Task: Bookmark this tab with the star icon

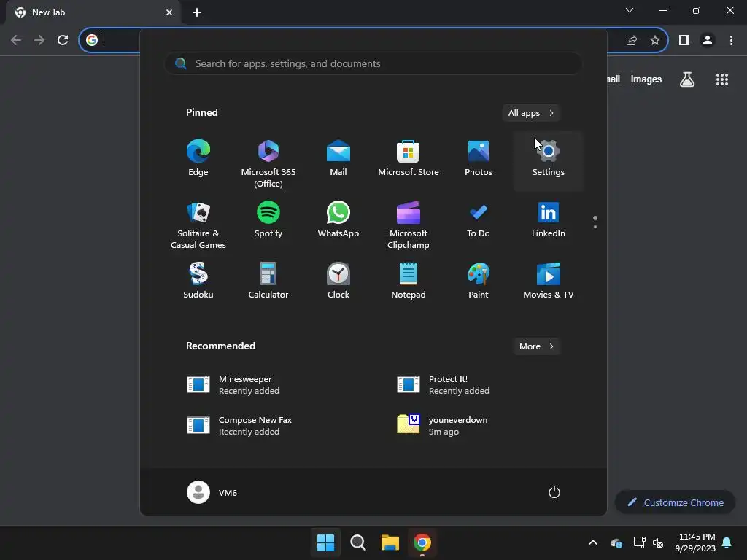Action: (x=655, y=40)
